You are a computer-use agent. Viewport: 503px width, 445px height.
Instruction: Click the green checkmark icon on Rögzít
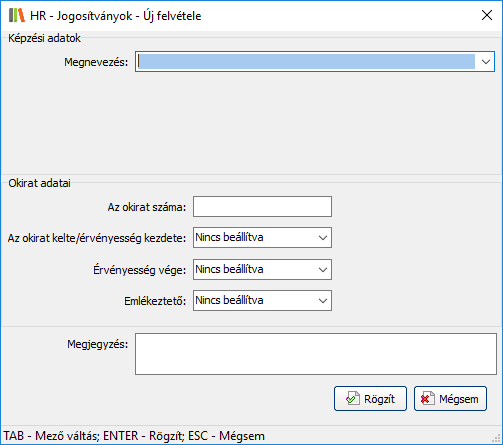(x=353, y=398)
